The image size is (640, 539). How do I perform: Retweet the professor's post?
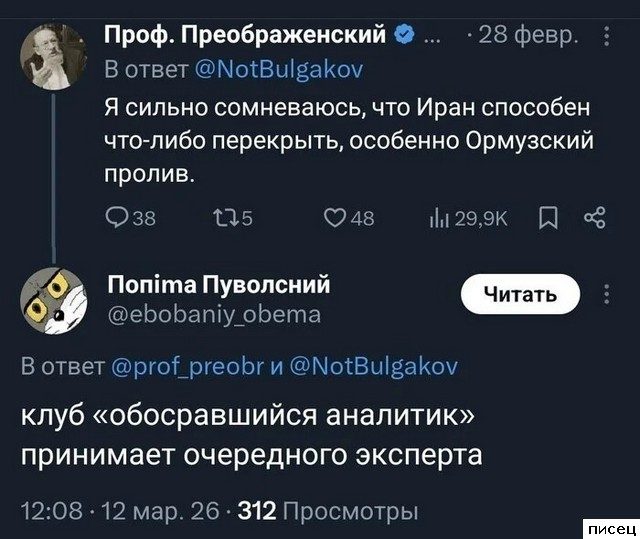[234, 217]
